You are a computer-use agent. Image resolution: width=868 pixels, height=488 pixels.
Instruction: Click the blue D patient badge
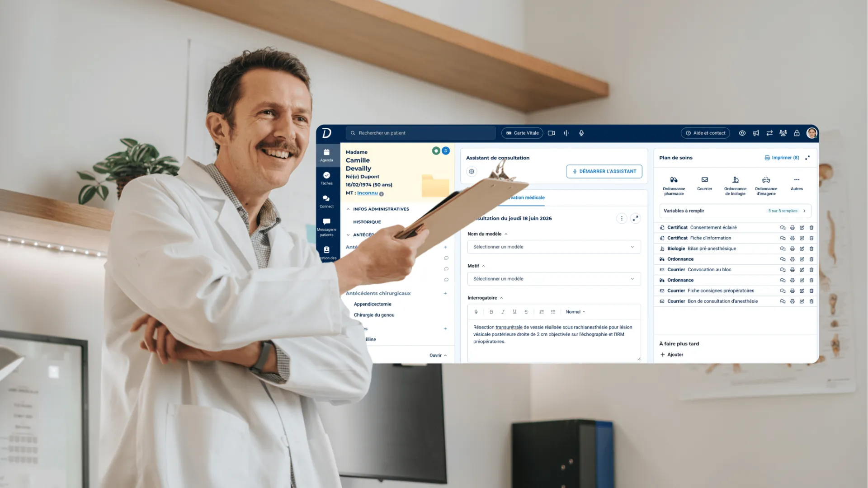[x=446, y=150]
